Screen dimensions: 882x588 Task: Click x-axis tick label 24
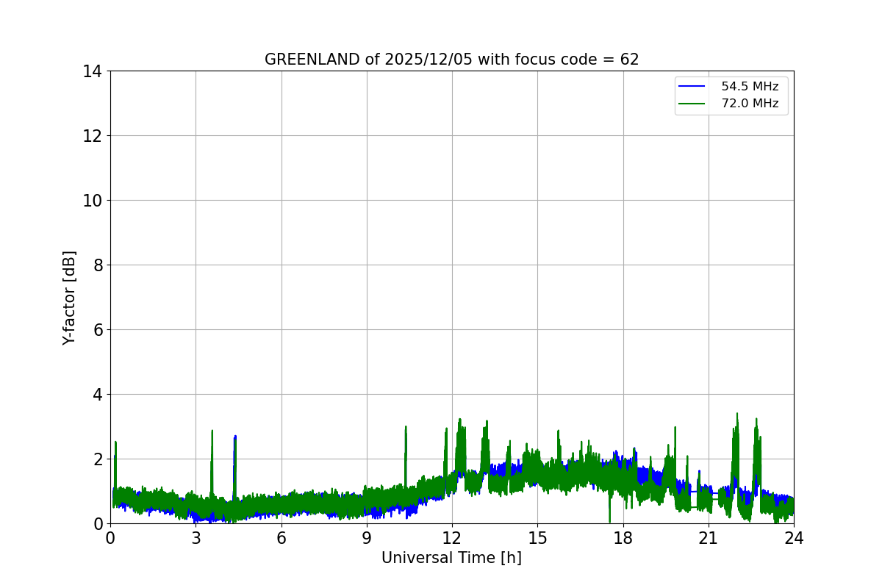pyautogui.click(x=794, y=538)
